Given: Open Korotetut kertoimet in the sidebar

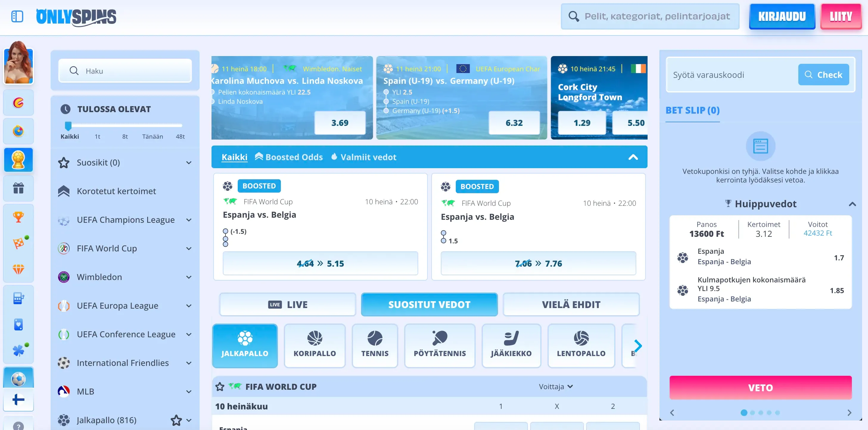Looking at the screenshot, I should [x=116, y=191].
